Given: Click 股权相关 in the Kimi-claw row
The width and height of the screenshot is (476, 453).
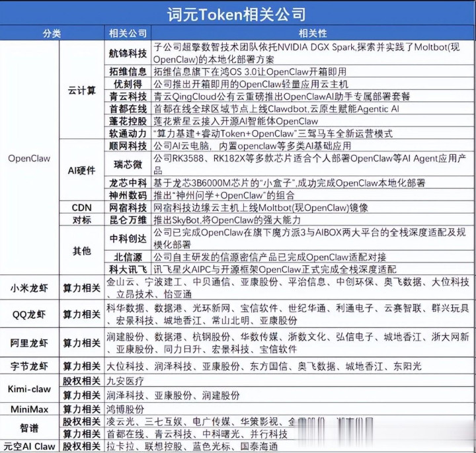Looking at the screenshot, I should [x=82, y=381].
